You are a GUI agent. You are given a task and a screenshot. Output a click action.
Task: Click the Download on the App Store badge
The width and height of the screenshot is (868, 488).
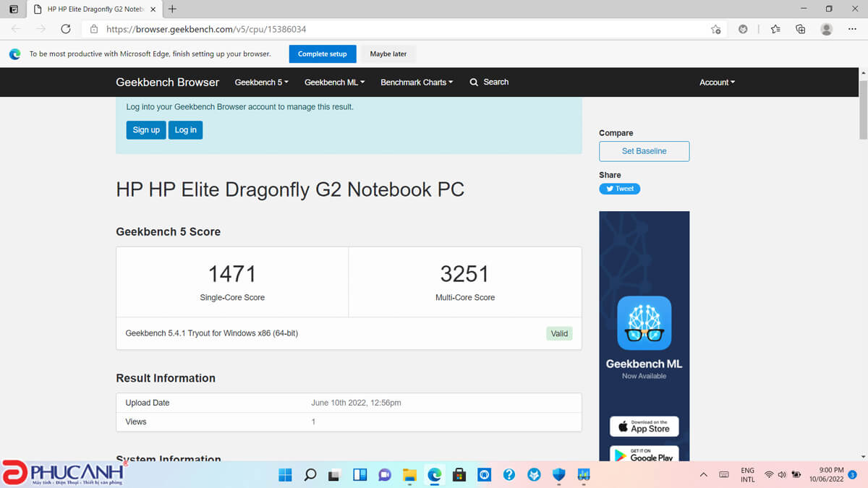click(x=644, y=427)
